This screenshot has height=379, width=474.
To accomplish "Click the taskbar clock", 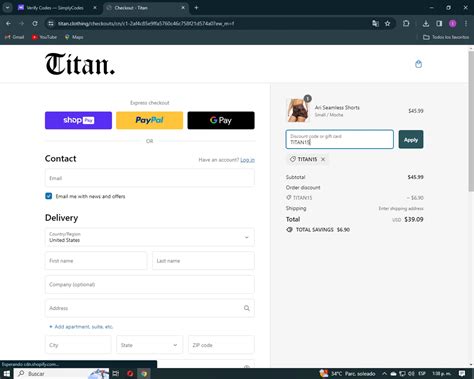I will [441, 374].
